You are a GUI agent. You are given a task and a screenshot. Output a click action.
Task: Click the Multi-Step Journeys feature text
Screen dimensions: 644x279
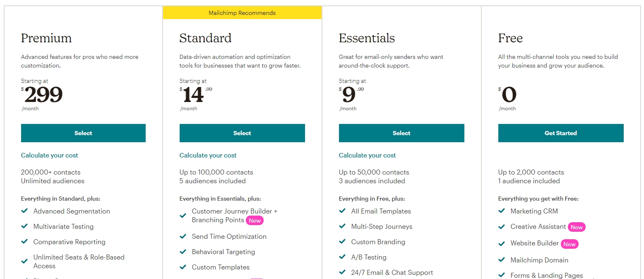382,226
